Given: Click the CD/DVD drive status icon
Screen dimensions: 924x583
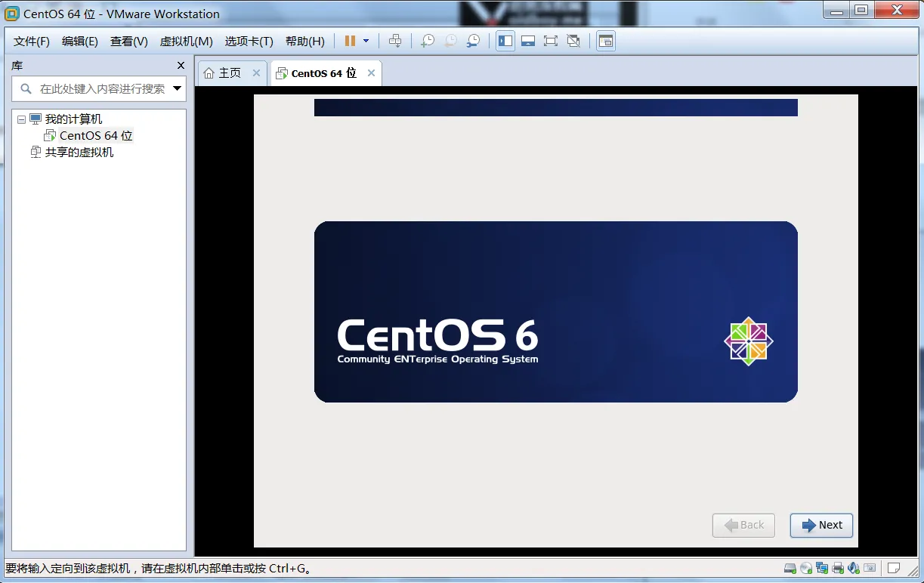Looking at the screenshot, I should click(806, 568).
